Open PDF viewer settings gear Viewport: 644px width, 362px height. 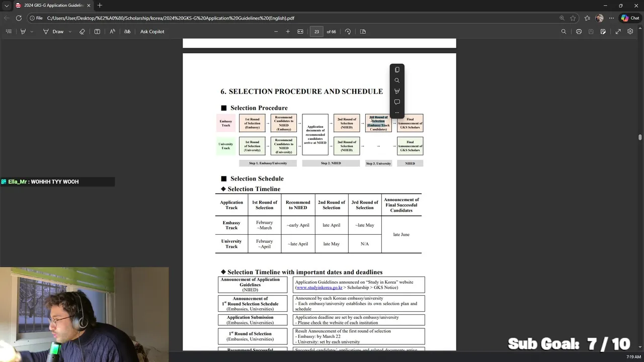coord(630,31)
